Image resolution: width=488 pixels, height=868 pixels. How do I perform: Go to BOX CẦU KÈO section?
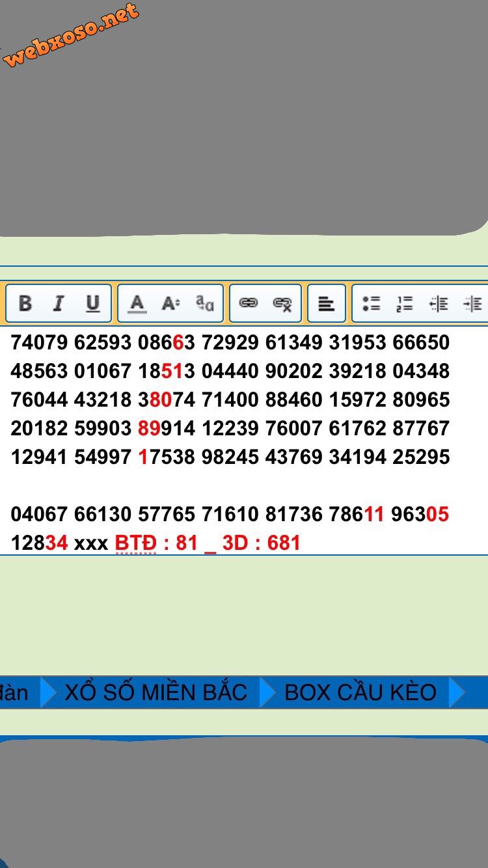click(x=360, y=692)
